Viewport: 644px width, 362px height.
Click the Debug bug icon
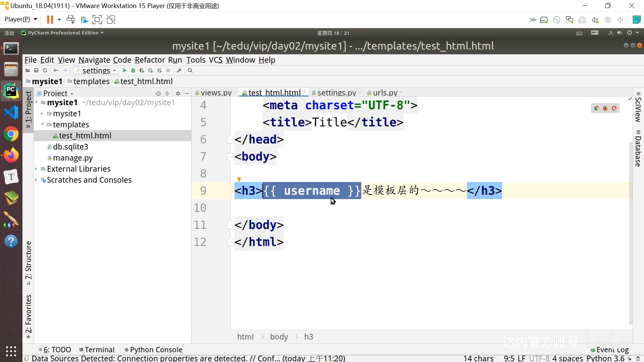click(x=133, y=70)
